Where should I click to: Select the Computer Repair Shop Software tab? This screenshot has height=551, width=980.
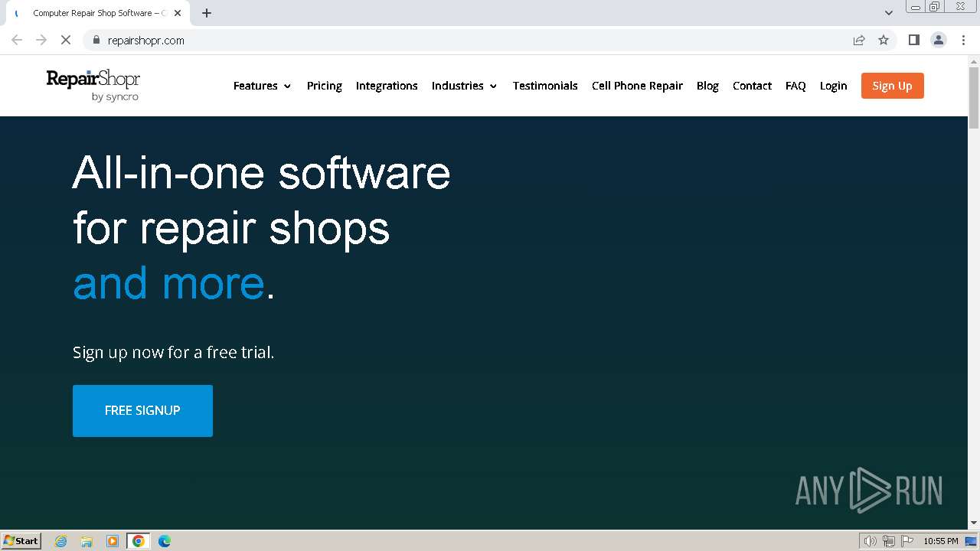point(100,13)
